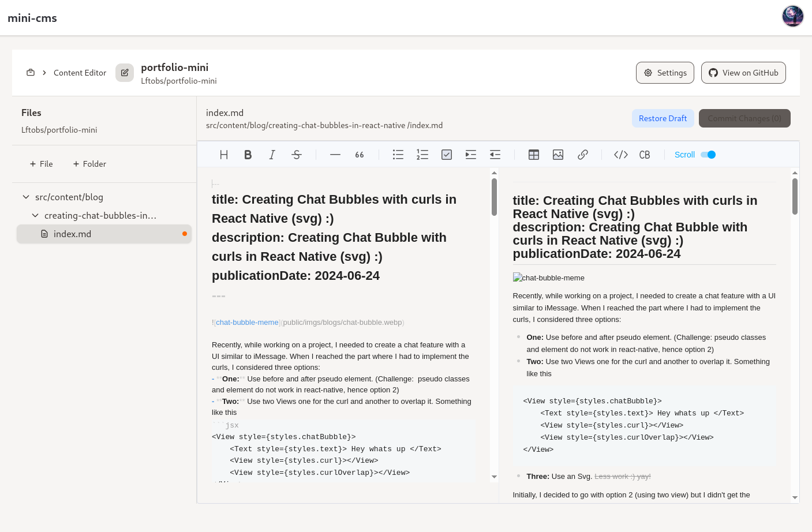
Task: Click Restore Draft
Action: 663,118
